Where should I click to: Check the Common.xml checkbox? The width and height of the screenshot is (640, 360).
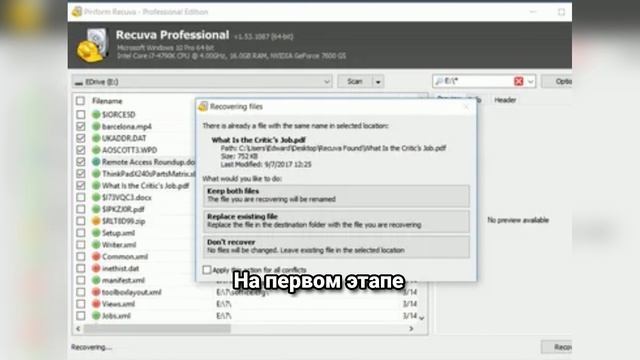[x=81, y=256]
